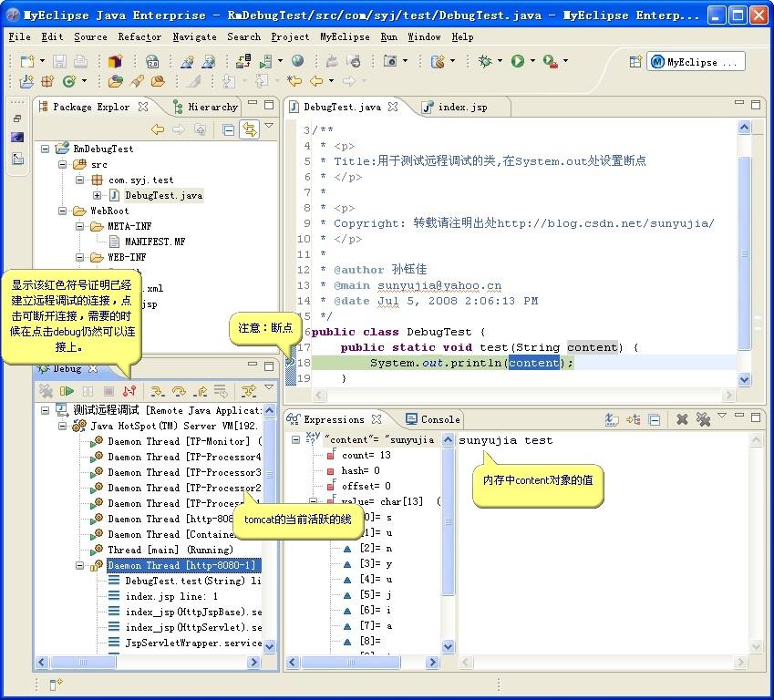Open the MyEclipse menu
This screenshot has height=700, width=774.
coord(345,37)
